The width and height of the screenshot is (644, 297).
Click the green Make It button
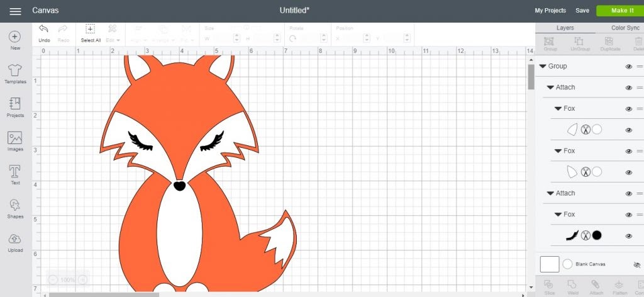[620, 11]
